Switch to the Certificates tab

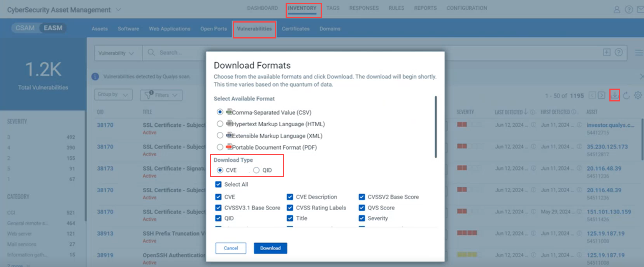[296, 29]
